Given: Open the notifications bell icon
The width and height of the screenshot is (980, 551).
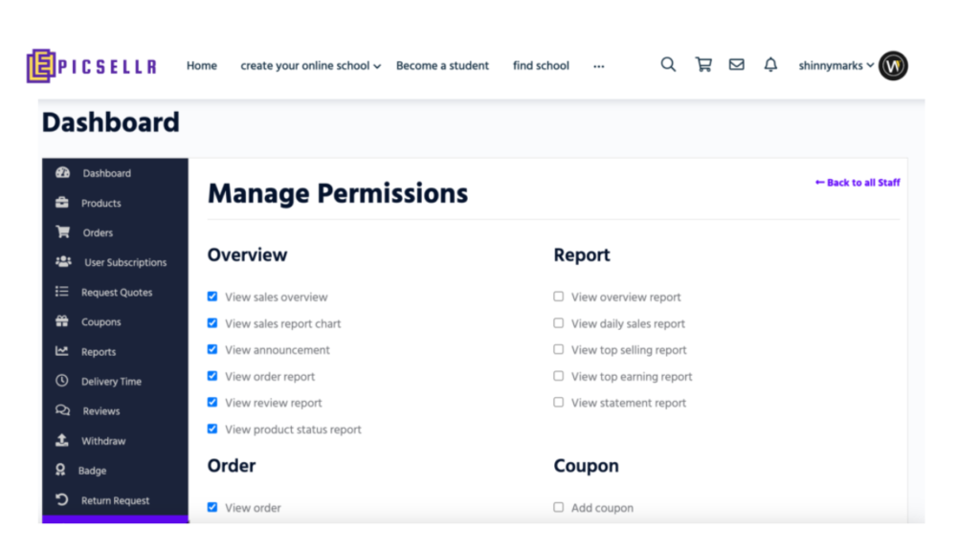Looking at the screenshot, I should point(770,64).
